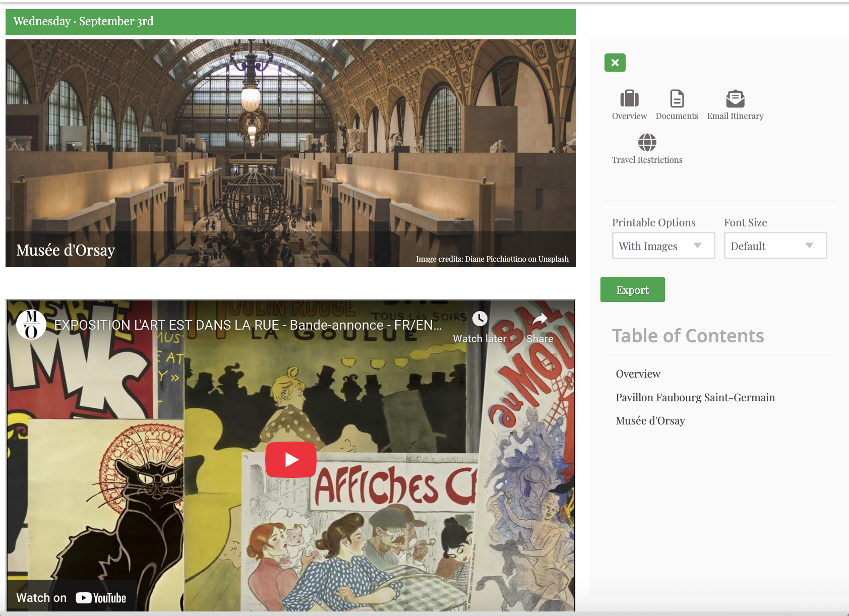The image size is (849, 616).
Task: Click the Table of Contents heading
Action: pyautogui.click(x=688, y=336)
